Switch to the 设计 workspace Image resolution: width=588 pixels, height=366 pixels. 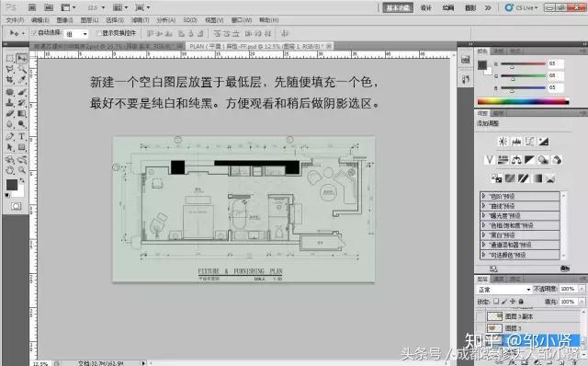[426, 7]
